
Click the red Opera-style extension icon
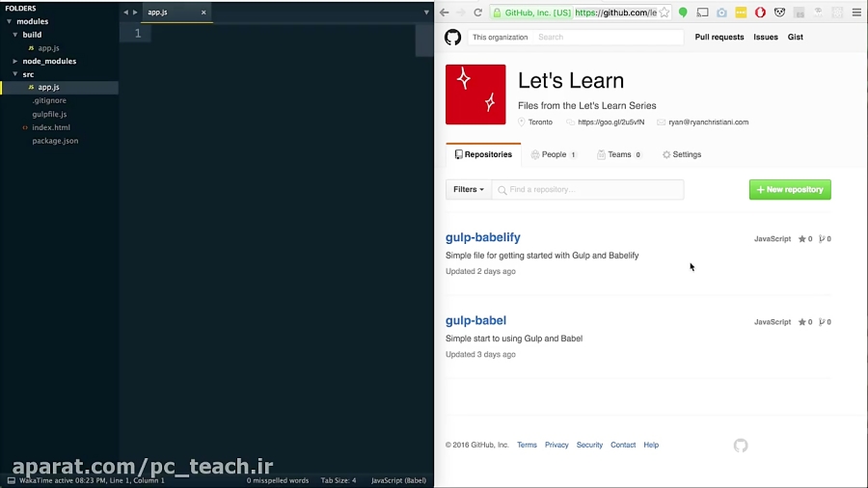click(760, 13)
